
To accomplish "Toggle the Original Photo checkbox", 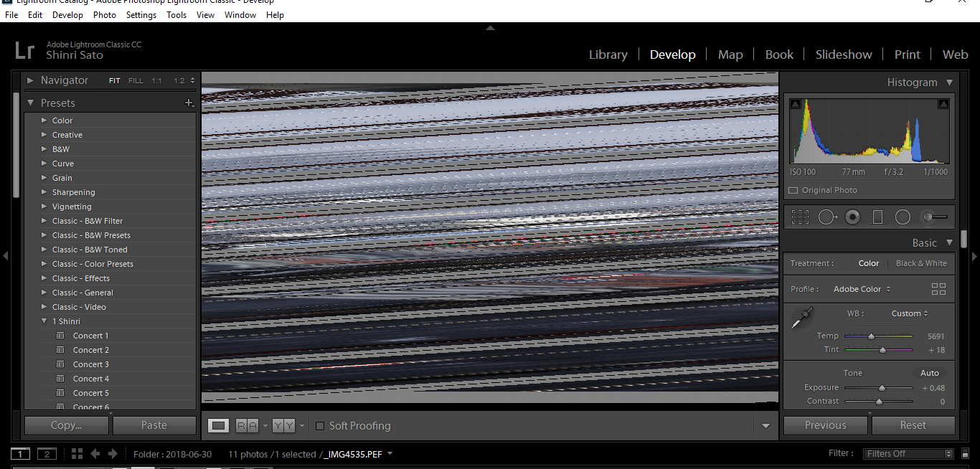I will (793, 190).
